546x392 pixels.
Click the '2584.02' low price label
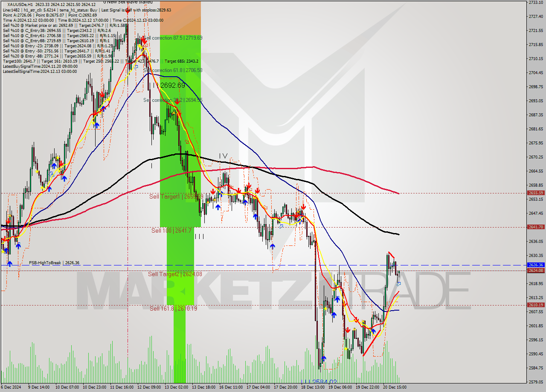coord(324,382)
